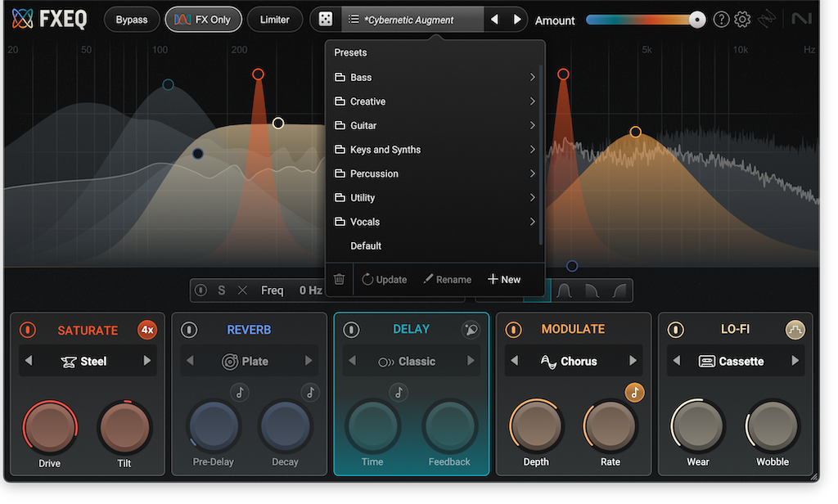Remove the band with the X icon
This screenshot has height=504, width=838.
pyautogui.click(x=242, y=290)
